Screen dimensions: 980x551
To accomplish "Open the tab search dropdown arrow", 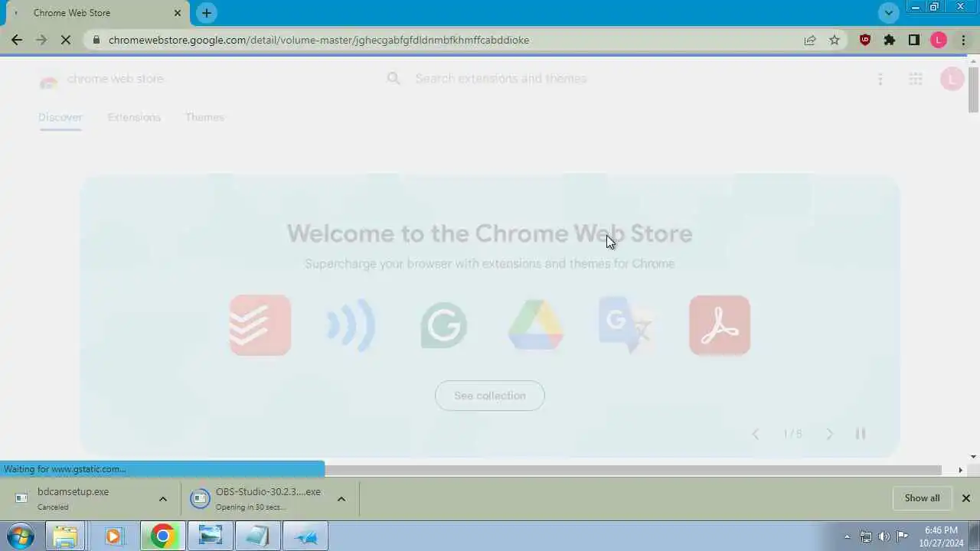I will click(889, 13).
